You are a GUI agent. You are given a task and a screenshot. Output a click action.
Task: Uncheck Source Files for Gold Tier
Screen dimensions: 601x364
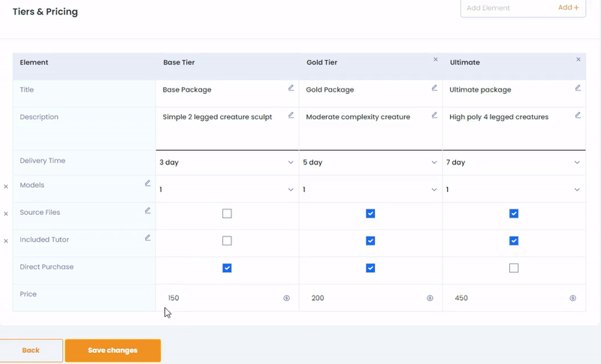click(x=370, y=214)
